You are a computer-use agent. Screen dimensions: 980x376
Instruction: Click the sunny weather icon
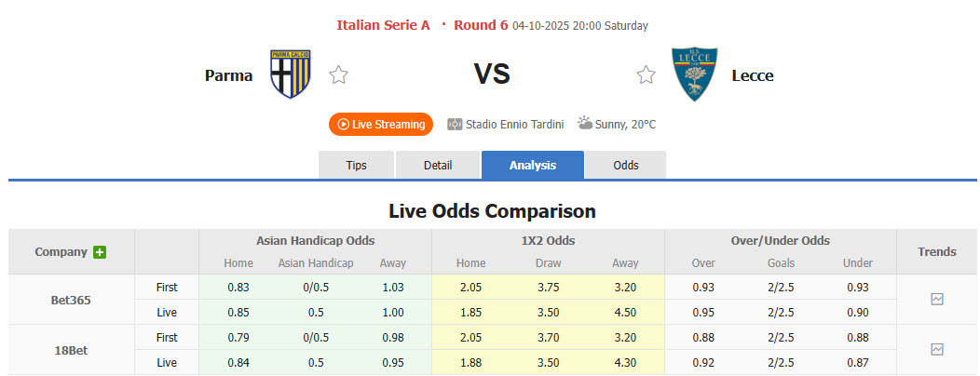[585, 123]
